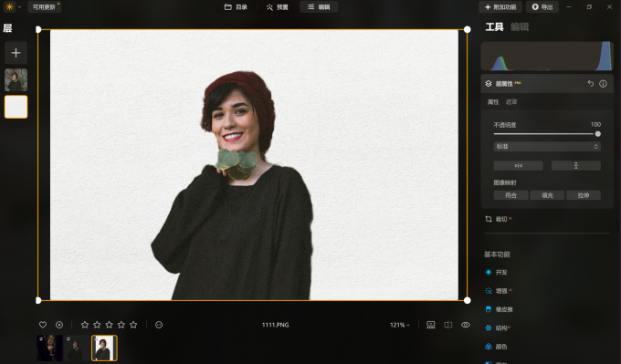Click the 层属性 panel title
The height and width of the screenshot is (364, 621).
504,84
